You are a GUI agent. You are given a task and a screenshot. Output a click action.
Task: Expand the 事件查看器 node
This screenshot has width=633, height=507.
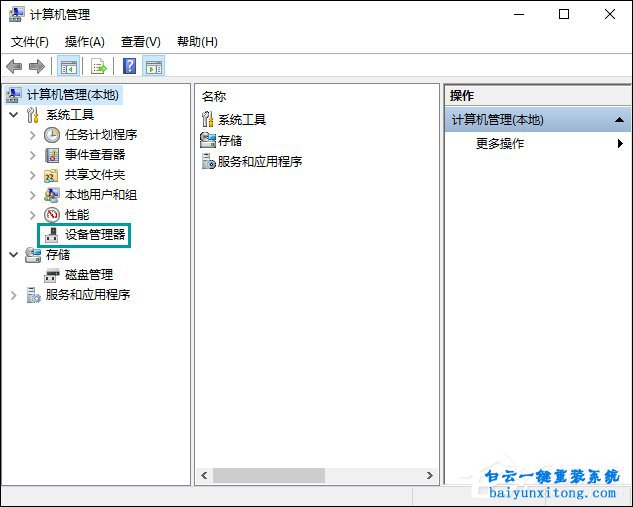33,155
